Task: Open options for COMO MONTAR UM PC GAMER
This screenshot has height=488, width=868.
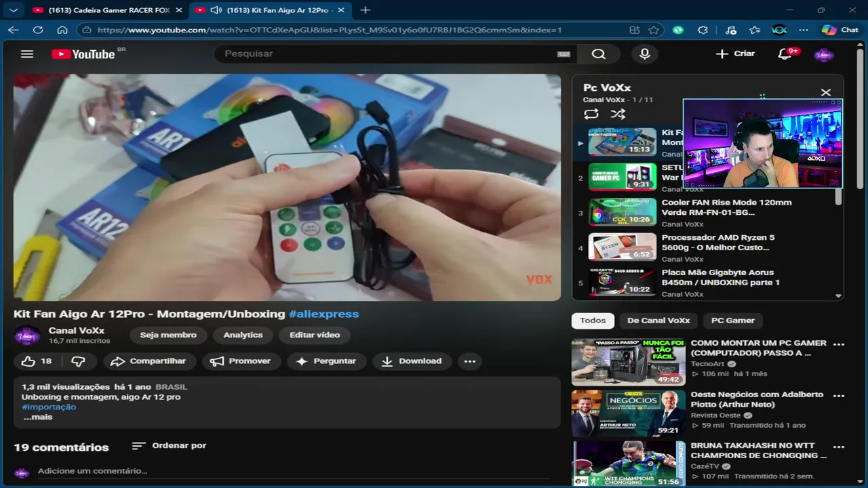Action: (x=839, y=344)
